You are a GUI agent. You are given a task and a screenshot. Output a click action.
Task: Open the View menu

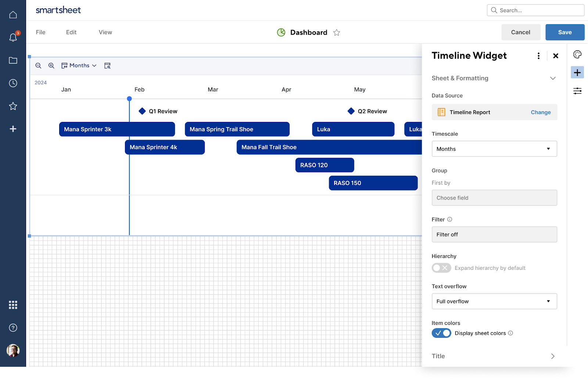pyautogui.click(x=105, y=32)
